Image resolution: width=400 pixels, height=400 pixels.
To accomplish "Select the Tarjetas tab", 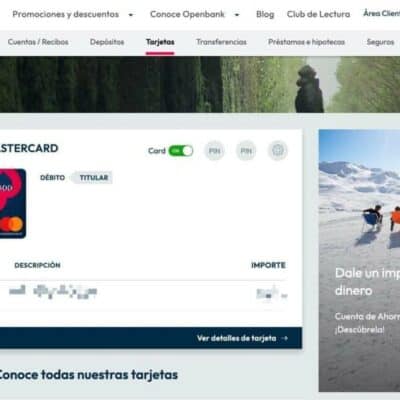I will [x=160, y=42].
